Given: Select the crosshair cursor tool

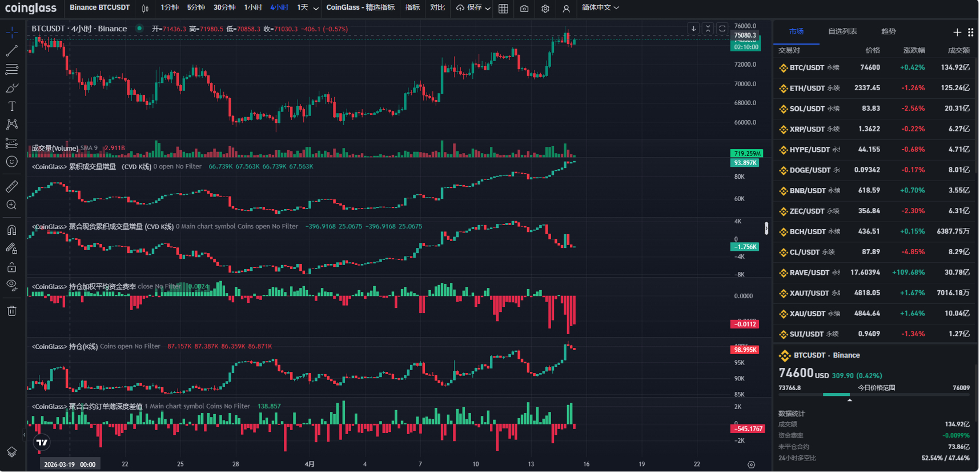Looking at the screenshot, I should 11,33.
